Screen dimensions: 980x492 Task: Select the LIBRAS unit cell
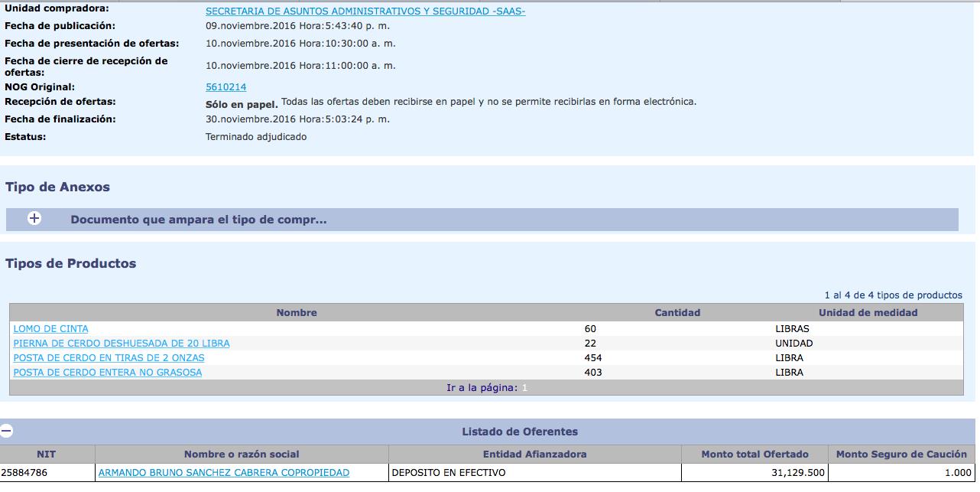[x=792, y=329]
